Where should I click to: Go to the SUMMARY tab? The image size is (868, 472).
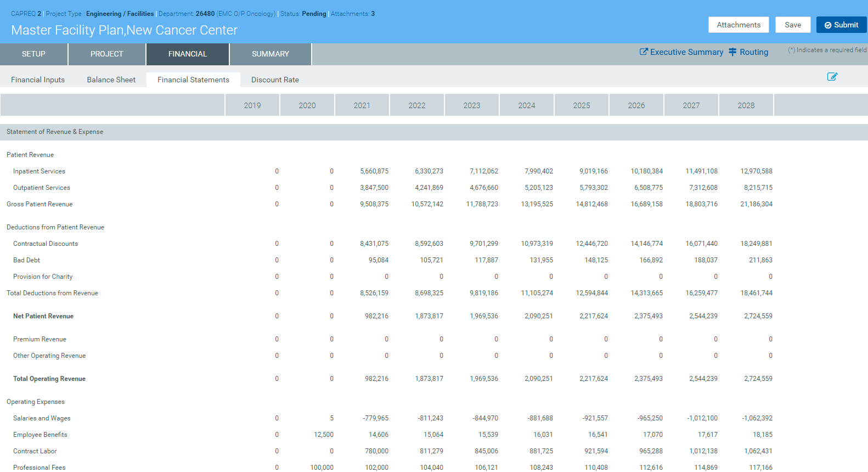[x=270, y=54]
